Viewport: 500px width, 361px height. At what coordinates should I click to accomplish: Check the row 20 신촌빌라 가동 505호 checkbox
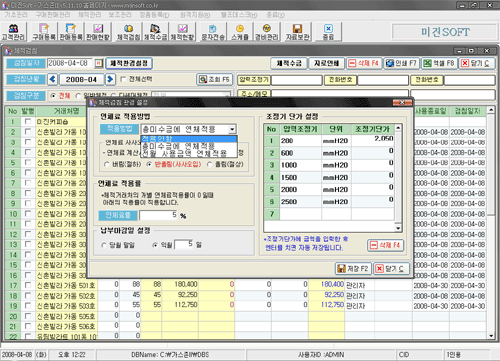tap(28, 316)
